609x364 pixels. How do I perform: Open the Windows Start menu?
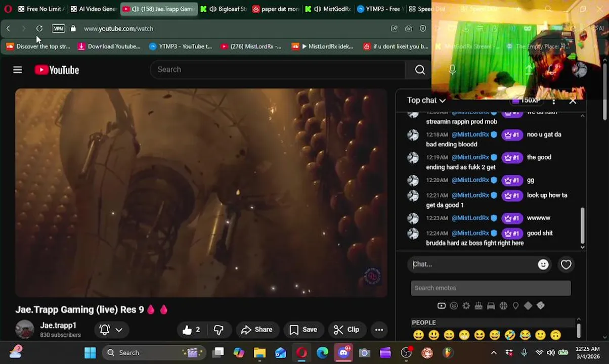[90, 353]
